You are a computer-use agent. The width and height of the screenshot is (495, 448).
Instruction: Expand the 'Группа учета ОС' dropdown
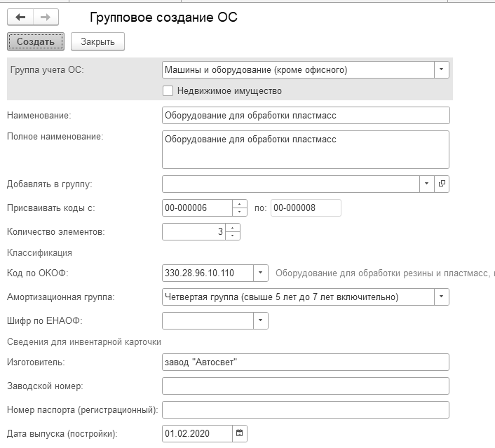point(442,69)
